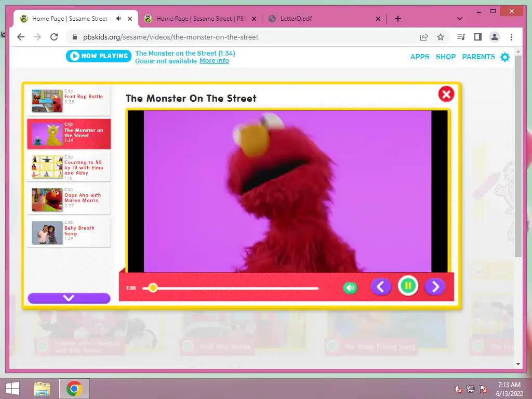Open a new browser tab
The height and width of the screenshot is (399, 532).
[398, 19]
